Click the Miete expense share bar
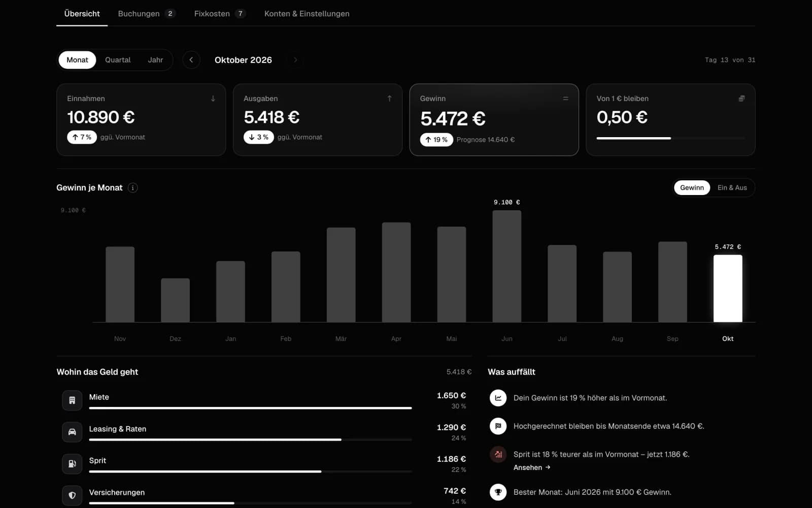This screenshot has width=812, height=508. click(x=250, y=408)
